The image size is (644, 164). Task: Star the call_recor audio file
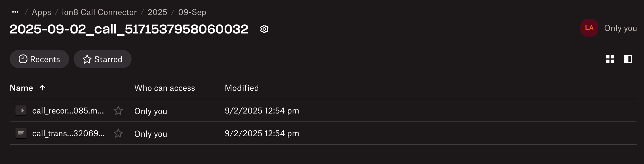point(118,111)
